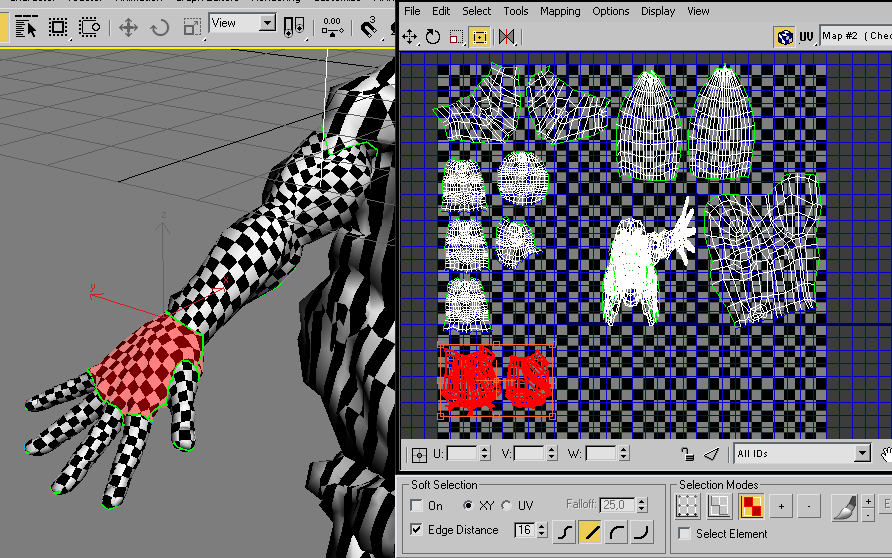Adjust the Falloff spinner arrows
The width and height of the screenshot is (892, 558).
click(642, 505)
